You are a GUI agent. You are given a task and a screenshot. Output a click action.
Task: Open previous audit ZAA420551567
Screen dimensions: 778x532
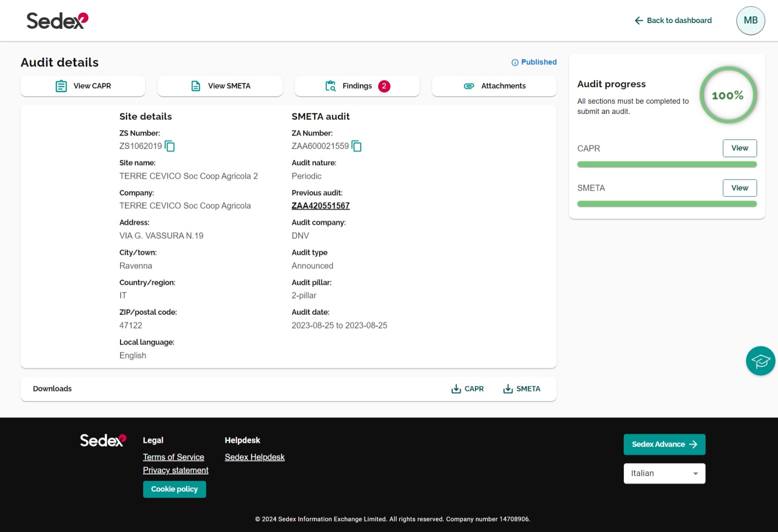[x=321, y=206]
